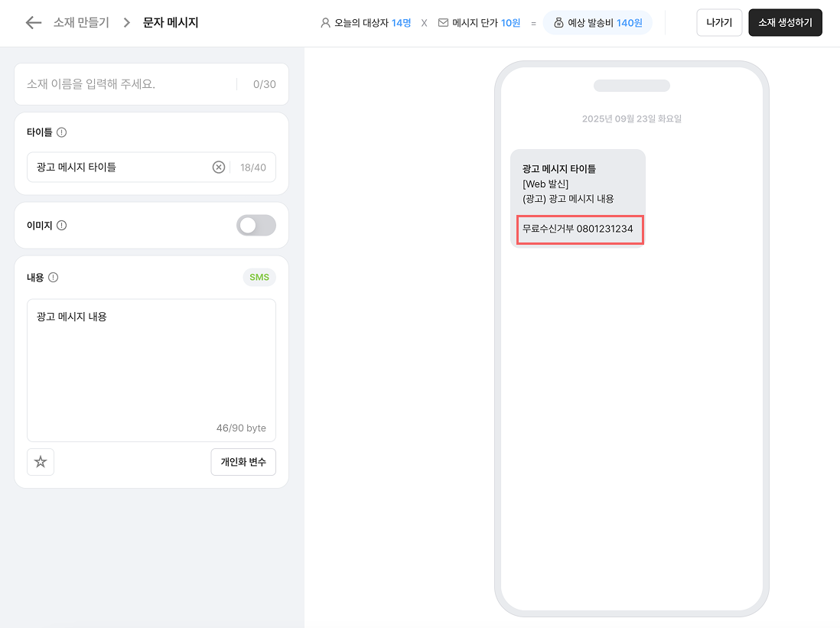This screenshot has height=628, width=840.
Task: Click the info icon next to 타이틀
Action: click(x=62, y=132)
